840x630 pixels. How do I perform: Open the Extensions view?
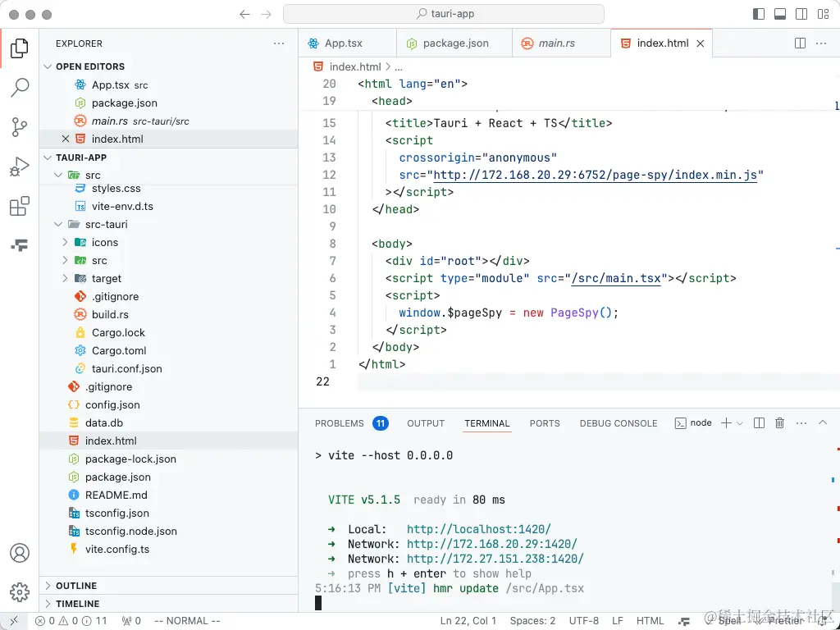[20, 206]
